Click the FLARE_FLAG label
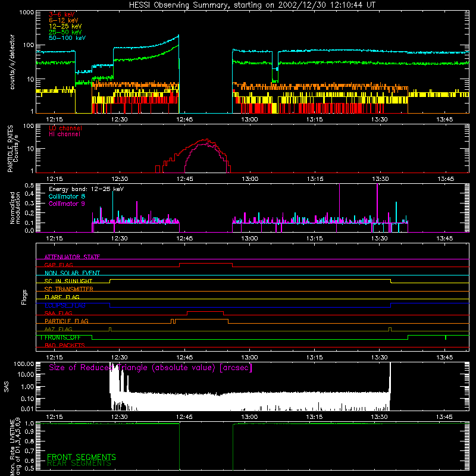The image size is (476, 476). click(x=62, y=297)
